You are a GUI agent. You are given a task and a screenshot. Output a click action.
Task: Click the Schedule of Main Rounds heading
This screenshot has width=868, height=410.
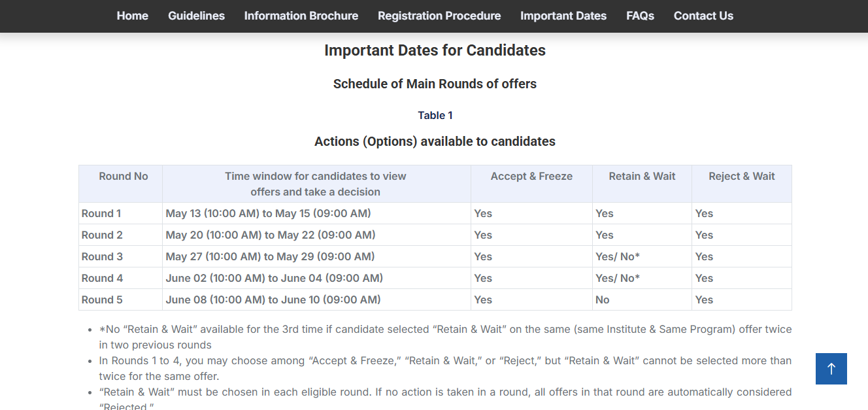pyautogui.click(x=435, y=84)
